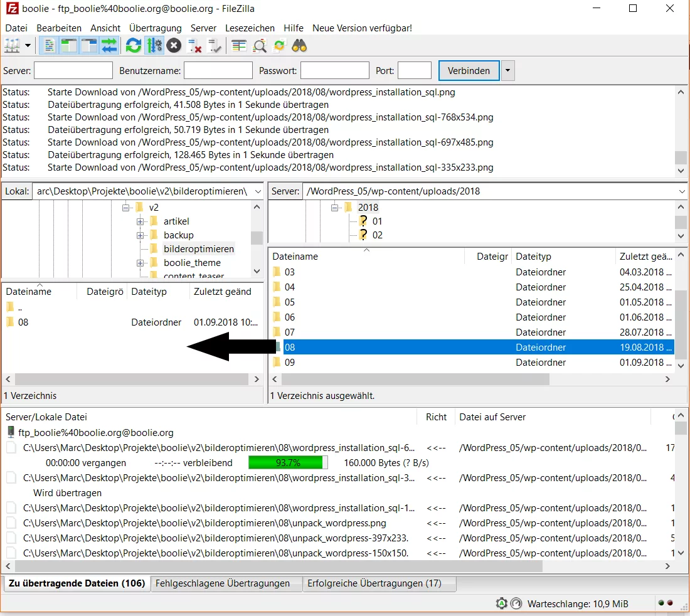The height and width of the screenshot is (616, 690).
Task: Click the question-mark folder icon for 01
Action: coord(363,221)
